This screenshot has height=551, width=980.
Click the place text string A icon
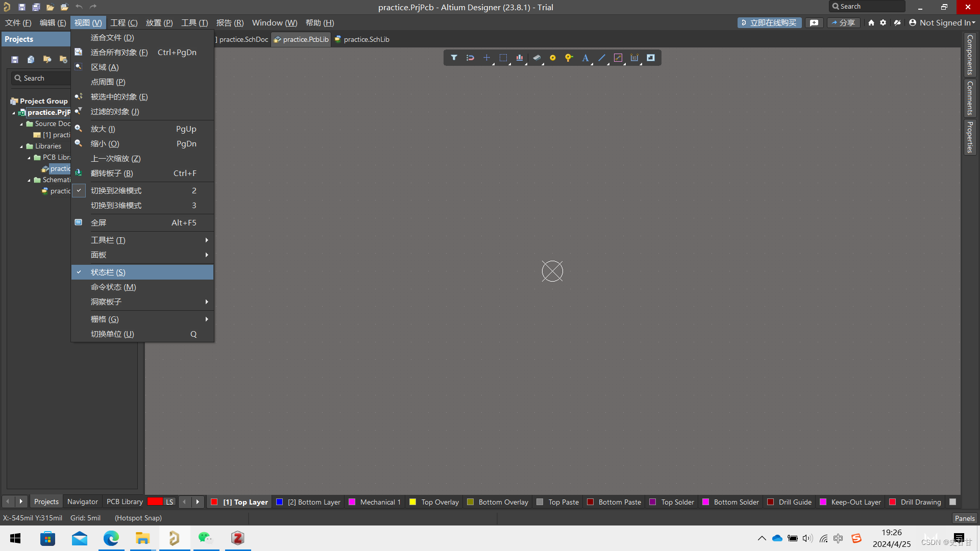click(585, 58)
